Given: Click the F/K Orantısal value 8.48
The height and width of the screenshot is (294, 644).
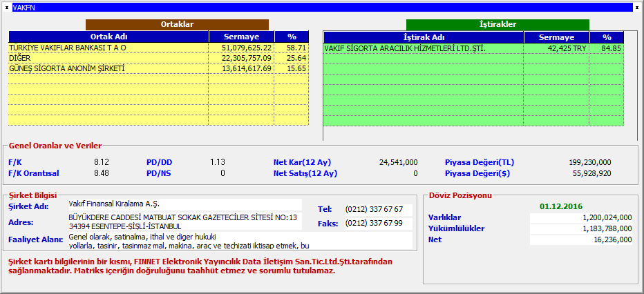Looking at the screenshot, I should [102, 173].
